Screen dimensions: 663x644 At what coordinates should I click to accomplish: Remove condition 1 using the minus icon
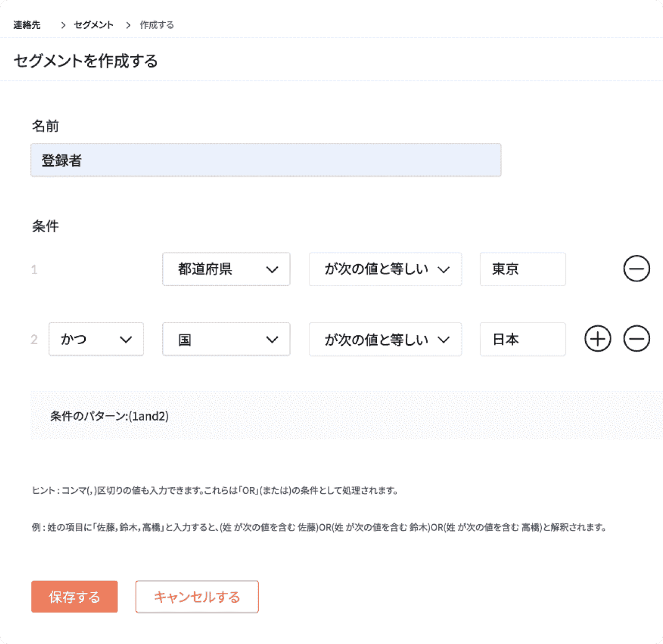pos(637,269)
